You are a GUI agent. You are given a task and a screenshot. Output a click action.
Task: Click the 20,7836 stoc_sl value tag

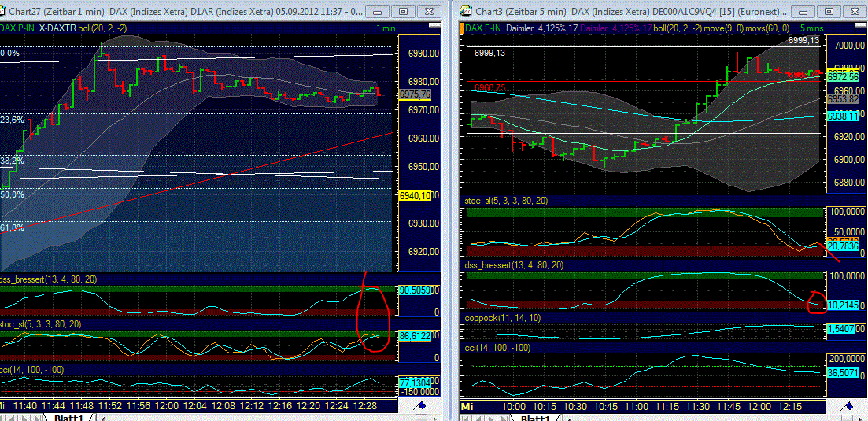pyautogui.click(x=843, y=245)
